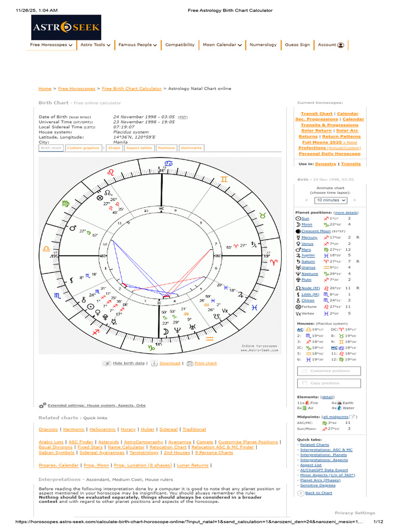Toggle the Hide birth data eye icon
This screenshot has height=532, width=399.
(x=107, y=363)
